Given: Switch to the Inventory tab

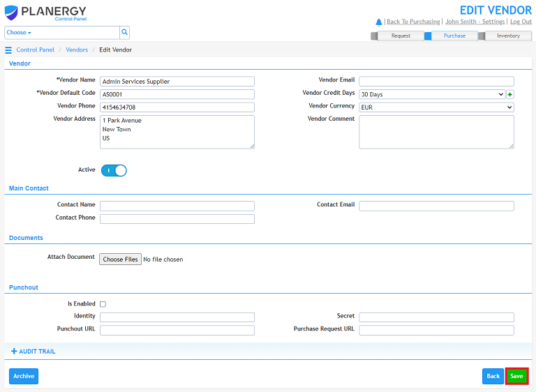Looking at the screenshot, I should click(508, 36).
